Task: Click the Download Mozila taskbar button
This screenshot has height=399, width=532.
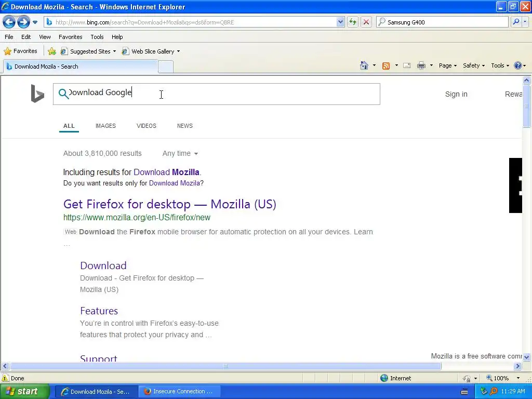Action: [x=96, y=392]
